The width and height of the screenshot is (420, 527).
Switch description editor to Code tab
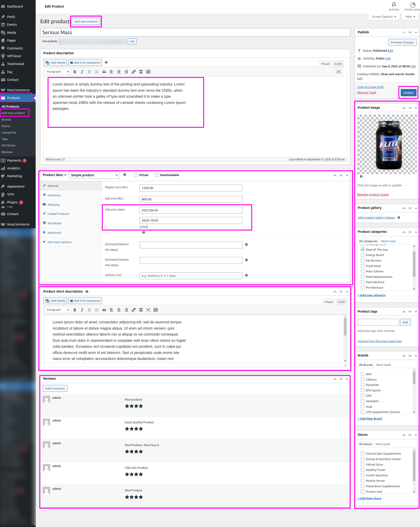point(338,64)
